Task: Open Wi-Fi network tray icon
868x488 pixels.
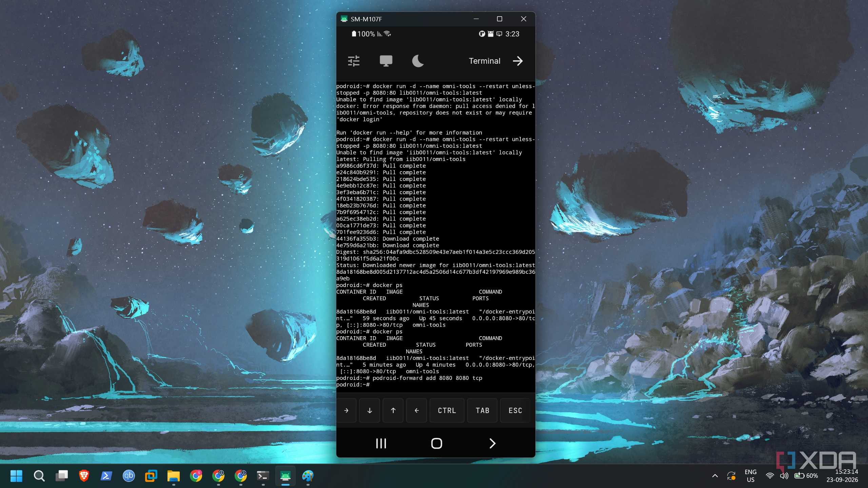Action: coord(770,476)
